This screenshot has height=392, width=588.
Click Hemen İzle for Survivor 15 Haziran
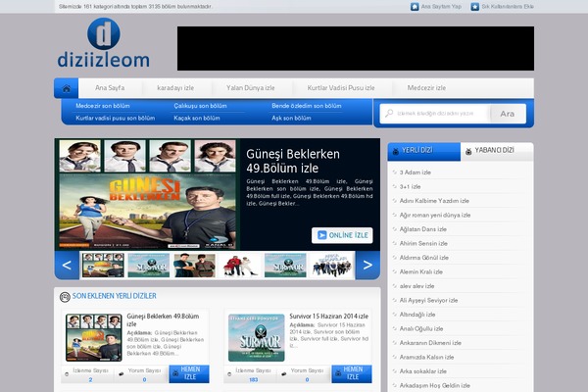352,373
